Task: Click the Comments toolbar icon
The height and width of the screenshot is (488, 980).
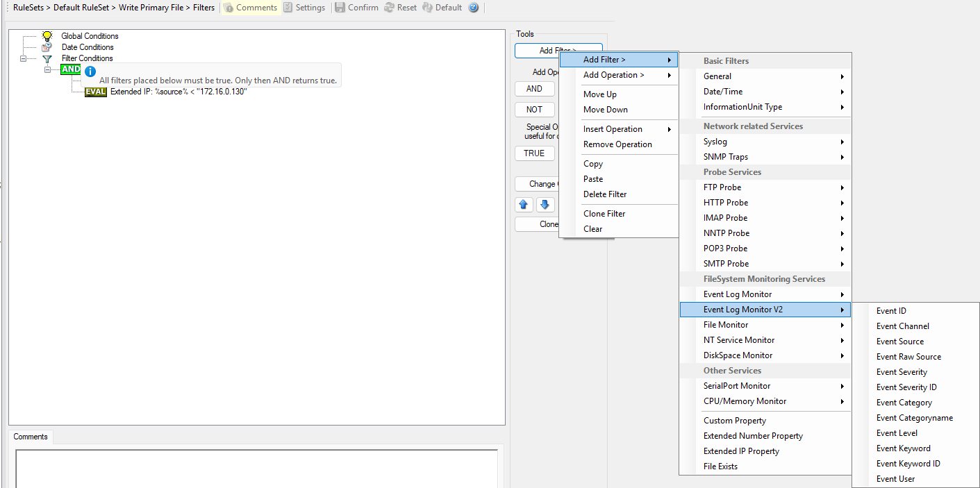Action: pos(229,8)
